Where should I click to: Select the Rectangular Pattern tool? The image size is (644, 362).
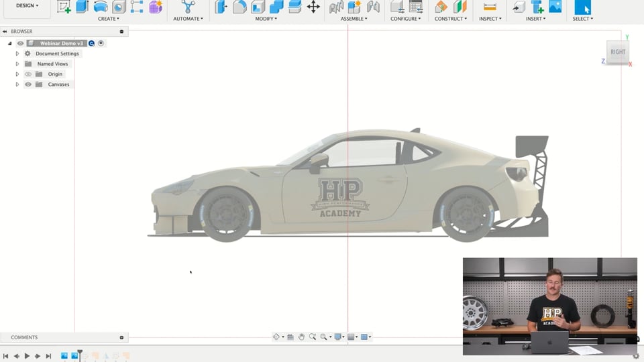[x=137, y=7]
